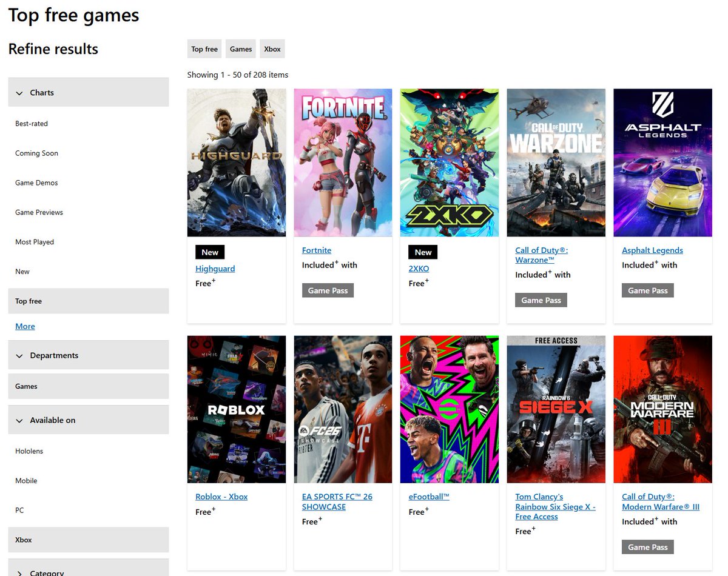This screenshot has width=728, height=576.
Task: Select the Games department filter
Action: [88, 386]
